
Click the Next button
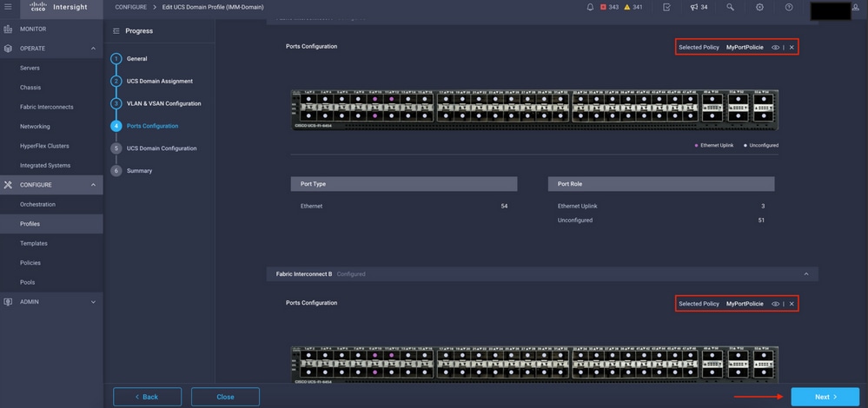825,397
